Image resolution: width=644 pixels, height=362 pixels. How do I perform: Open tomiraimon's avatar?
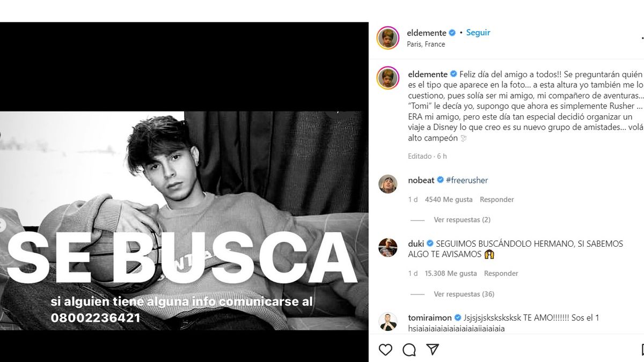pyautogui.click(x=387, y=321)
